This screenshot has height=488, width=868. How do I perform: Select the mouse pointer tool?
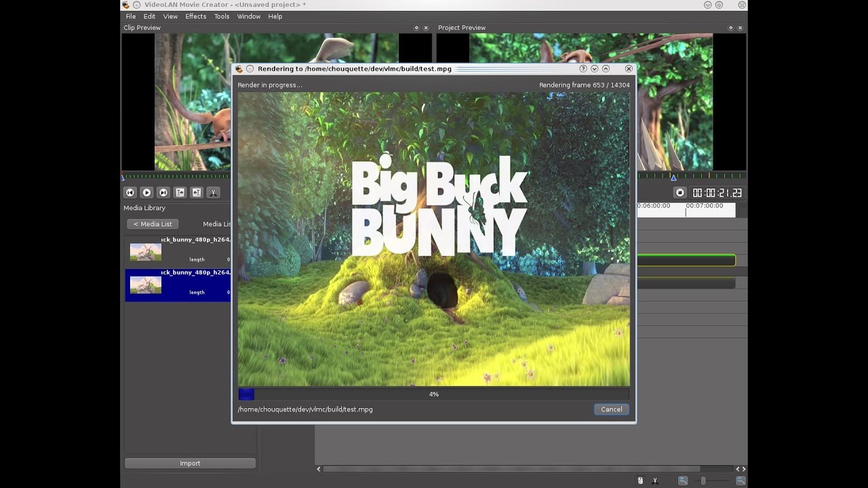click(x=639, y=481)
